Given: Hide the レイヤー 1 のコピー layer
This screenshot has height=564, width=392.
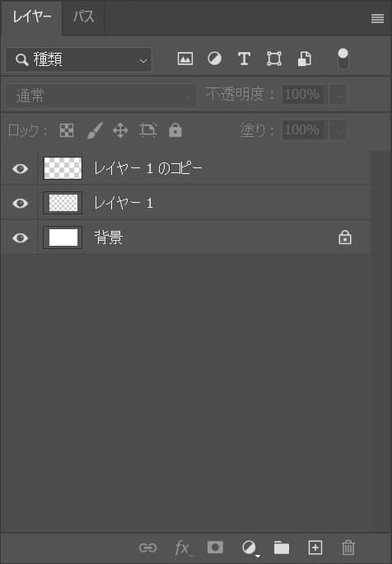Looking at the screenshot, I should [x=20, y=168].
